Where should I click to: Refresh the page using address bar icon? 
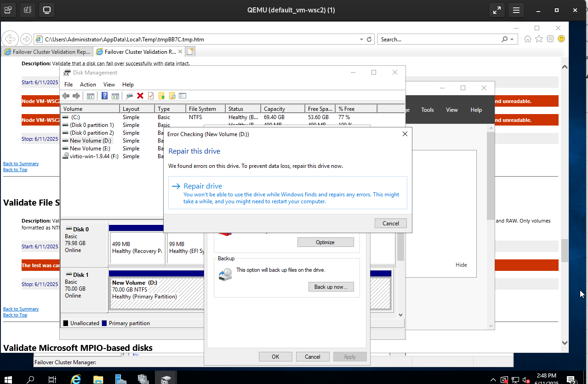pos(369,40)
